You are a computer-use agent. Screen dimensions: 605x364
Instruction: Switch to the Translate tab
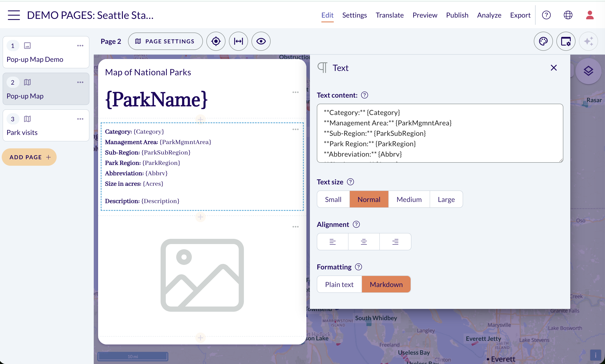(390, 15)
